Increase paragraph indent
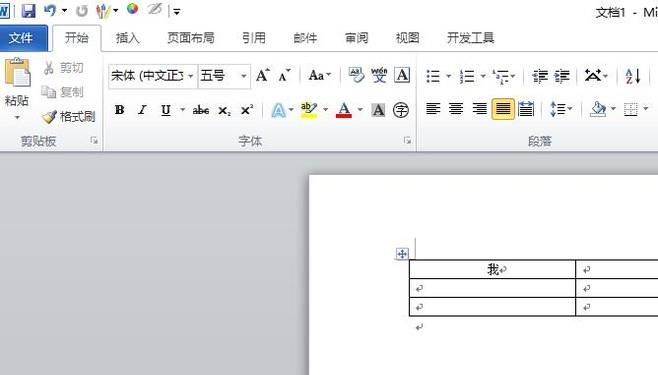This screenshot has height=375, width=658. [561, 76]
